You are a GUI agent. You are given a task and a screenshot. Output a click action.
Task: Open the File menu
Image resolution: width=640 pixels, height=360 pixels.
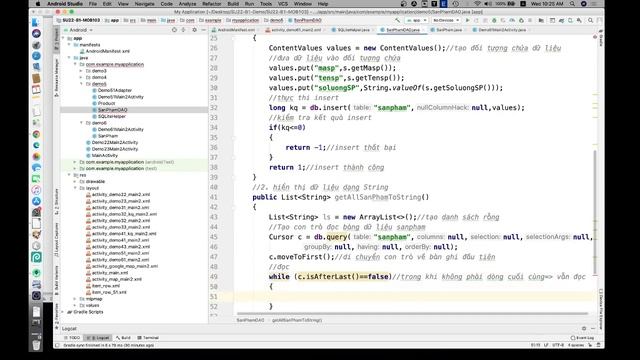[x=93, y=4]
